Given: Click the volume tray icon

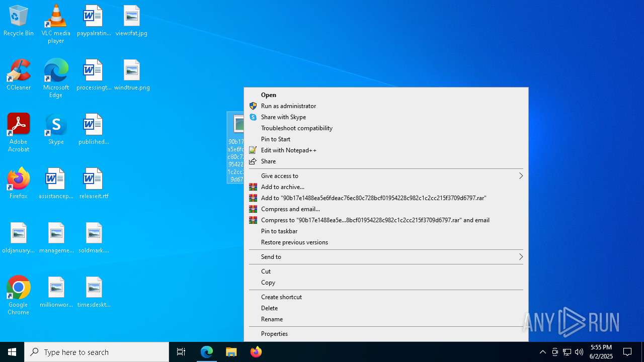Looking at the screenshot, I should tap(579, 352).
